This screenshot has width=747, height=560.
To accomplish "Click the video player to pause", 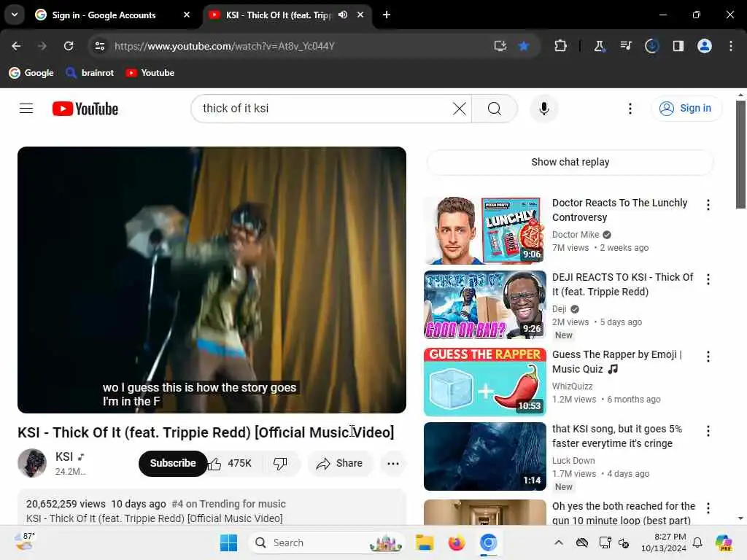I will 212,279.
